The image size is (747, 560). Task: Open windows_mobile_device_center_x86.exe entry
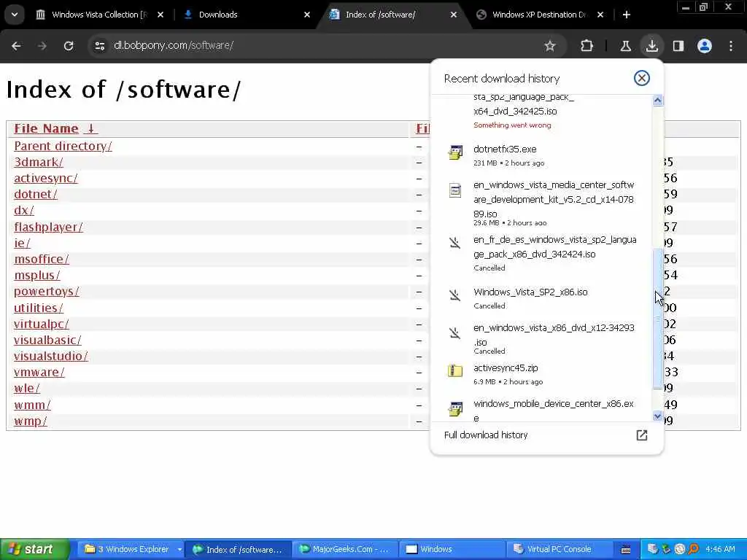coord(542,409)
